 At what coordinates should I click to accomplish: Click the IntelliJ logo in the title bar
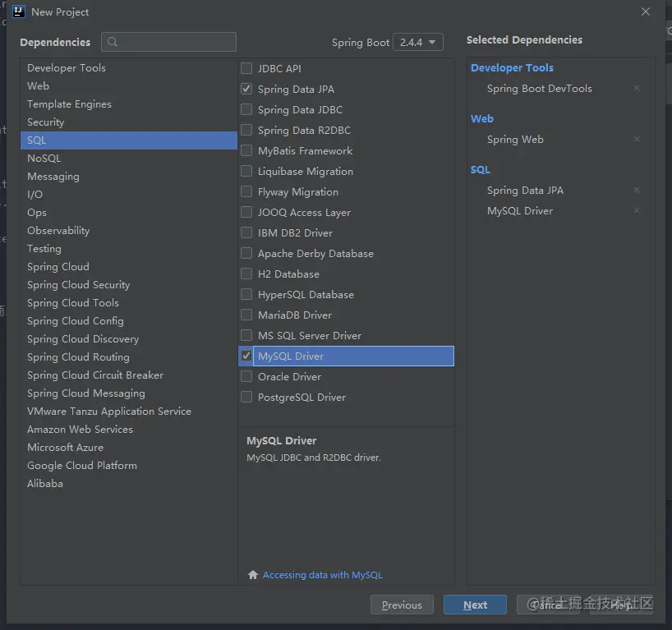(16, 11)
